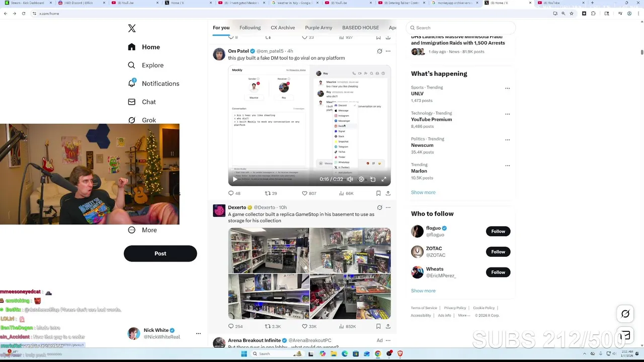Image resolution: width=644 pixels, height=362 pixels.
Task: Bookmark the Om Patel post
Action: 378,193
